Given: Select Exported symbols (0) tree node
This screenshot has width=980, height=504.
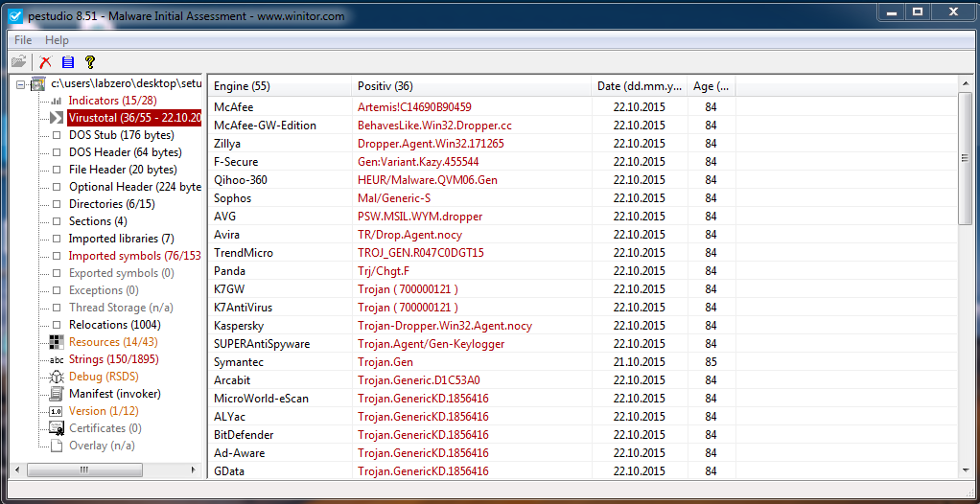Looking at the screenshot, I should pos(122,273).
